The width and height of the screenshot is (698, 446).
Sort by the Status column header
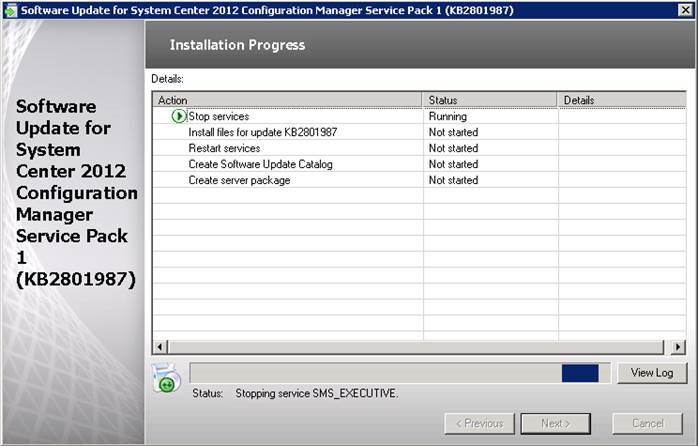(x=490, y=100)
